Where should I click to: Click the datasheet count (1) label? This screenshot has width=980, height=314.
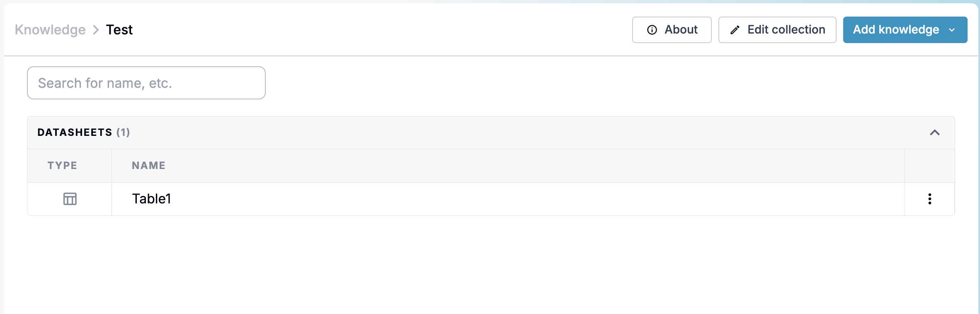pos(123,132)
